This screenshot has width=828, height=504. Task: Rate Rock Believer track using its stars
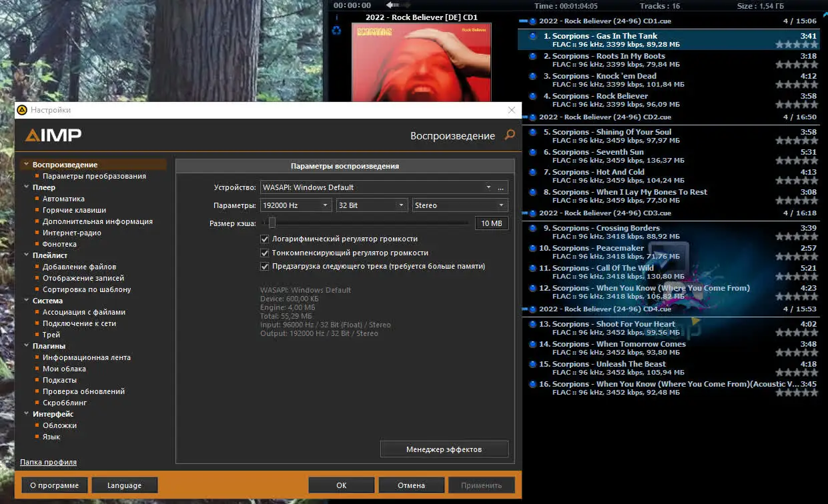pos(797,105)
